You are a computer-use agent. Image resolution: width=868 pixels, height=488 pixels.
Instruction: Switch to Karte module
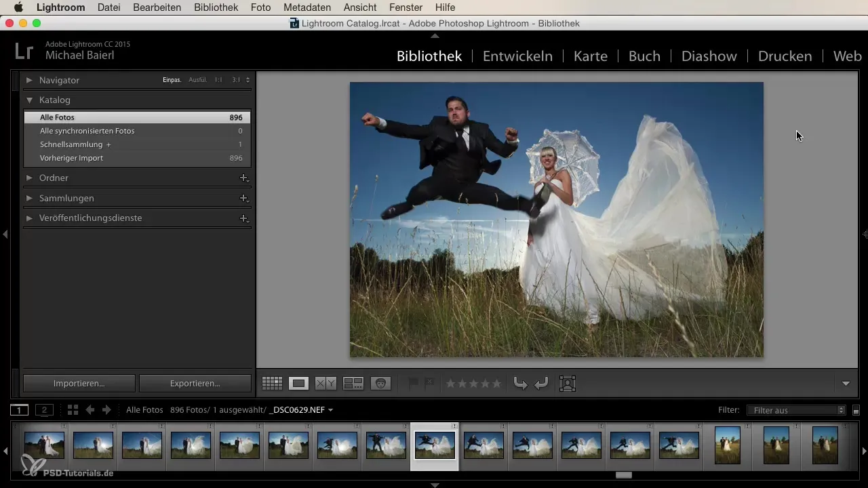tap(591, 56)
